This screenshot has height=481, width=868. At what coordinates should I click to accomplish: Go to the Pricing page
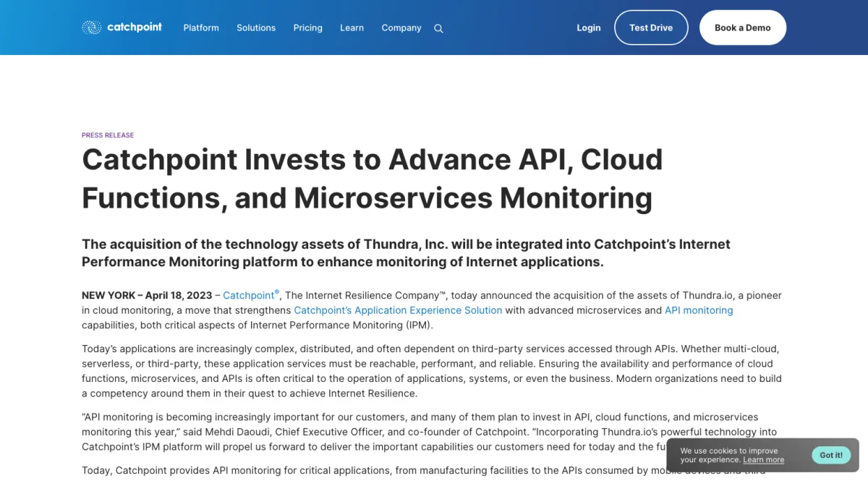click(308, 27)
